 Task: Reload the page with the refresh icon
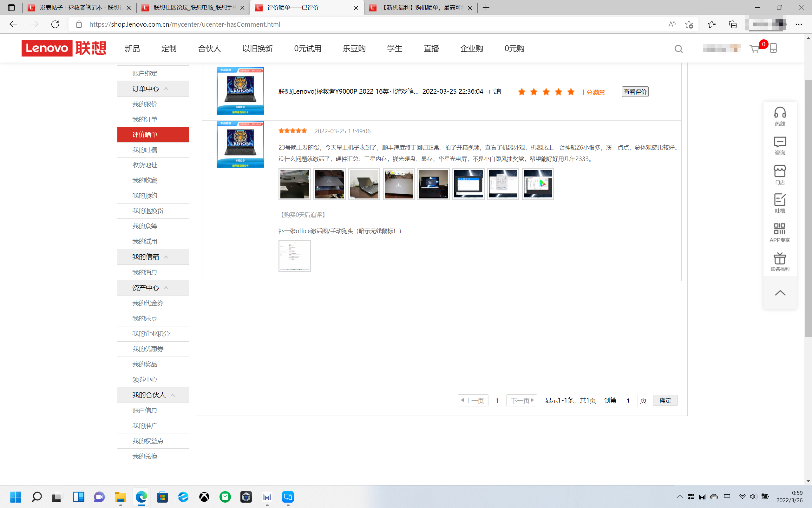(x=55, y=24)
